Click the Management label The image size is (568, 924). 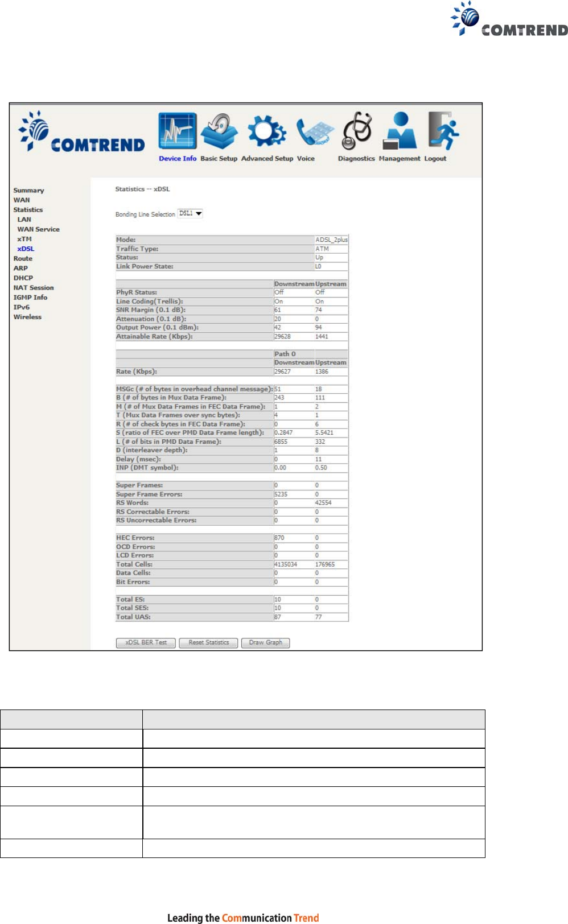click(400, 159)
